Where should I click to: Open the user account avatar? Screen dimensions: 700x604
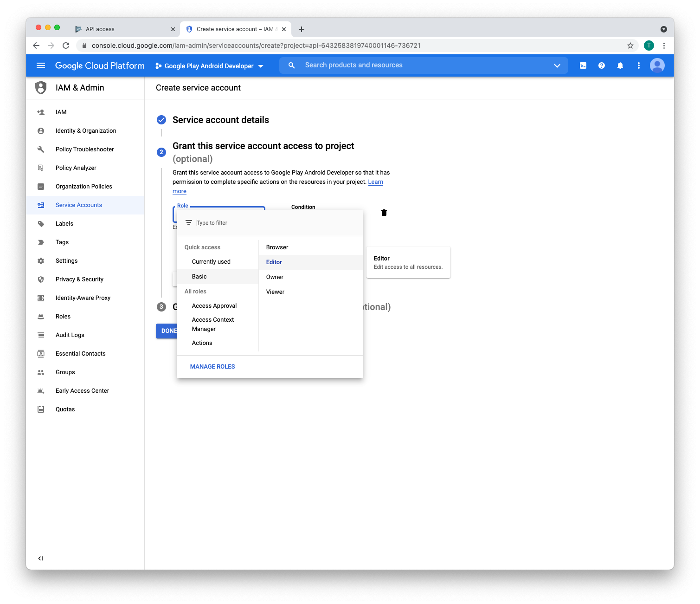[657, 65]
